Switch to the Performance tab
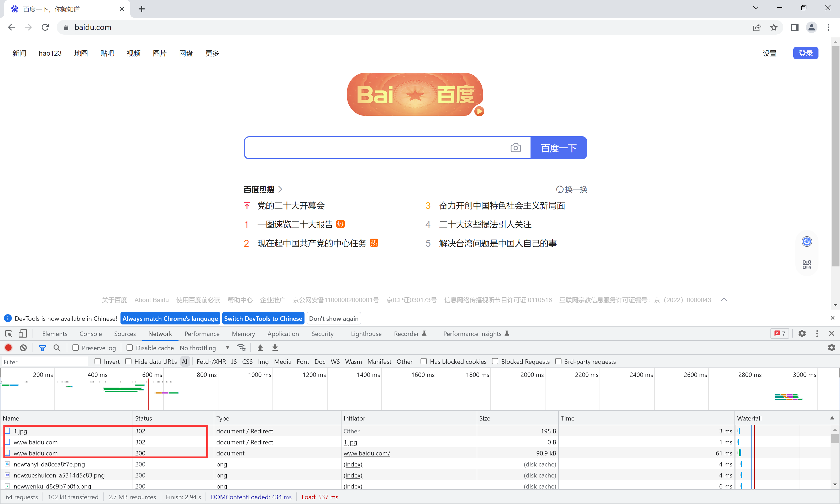Image resolution: width=840 pixels, height=504 pixels. (202, 334)
